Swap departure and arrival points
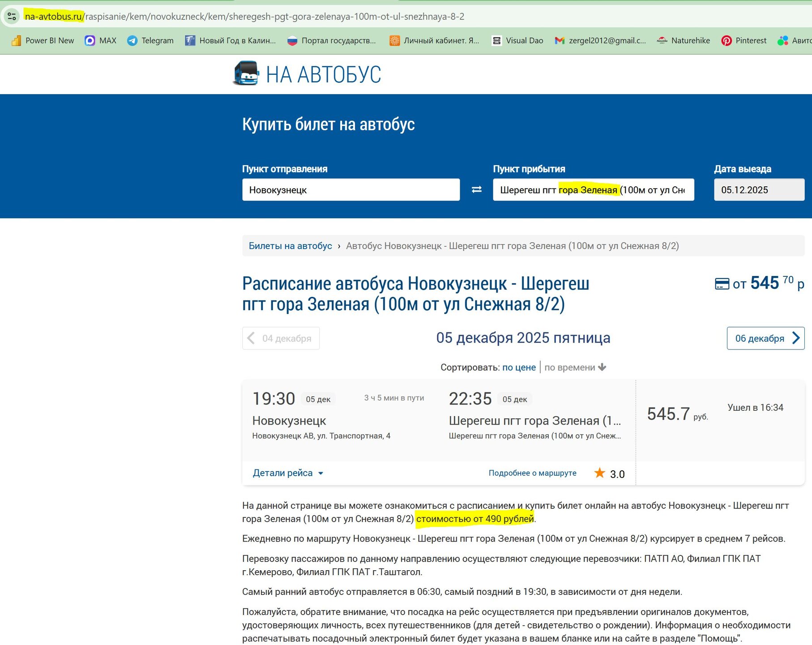812x645 pixels. click(x=477, y=190)
